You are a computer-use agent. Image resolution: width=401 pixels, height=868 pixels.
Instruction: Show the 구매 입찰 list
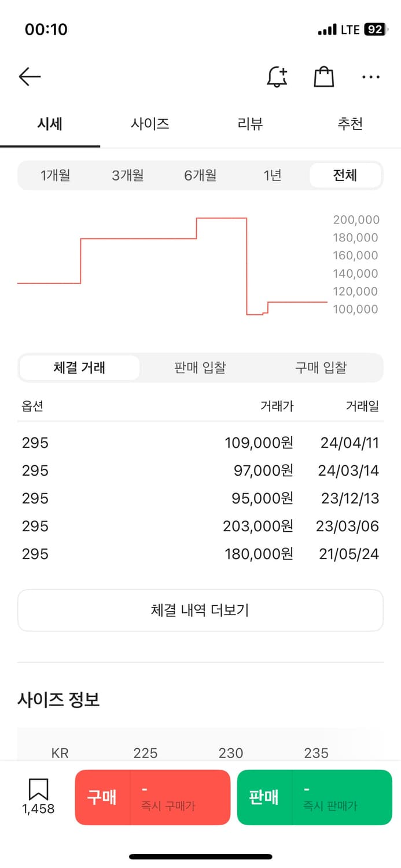321,367
